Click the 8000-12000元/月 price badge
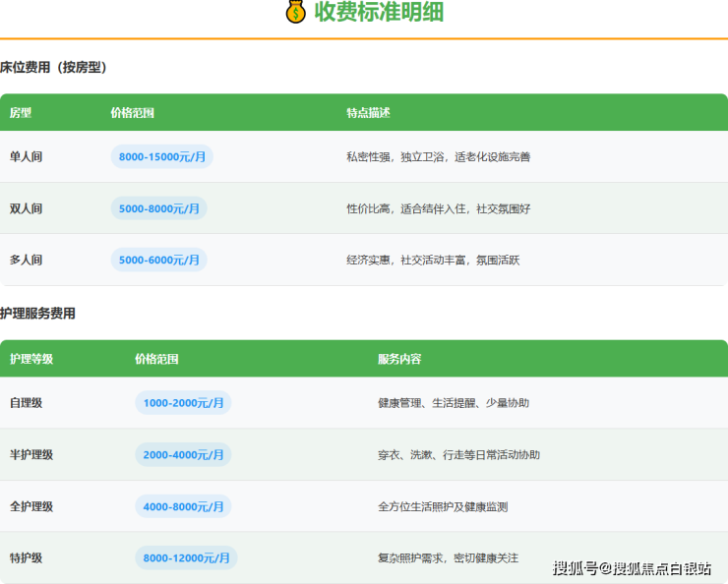The height and width of the screenshot is (584, 728). coord(186,558)
